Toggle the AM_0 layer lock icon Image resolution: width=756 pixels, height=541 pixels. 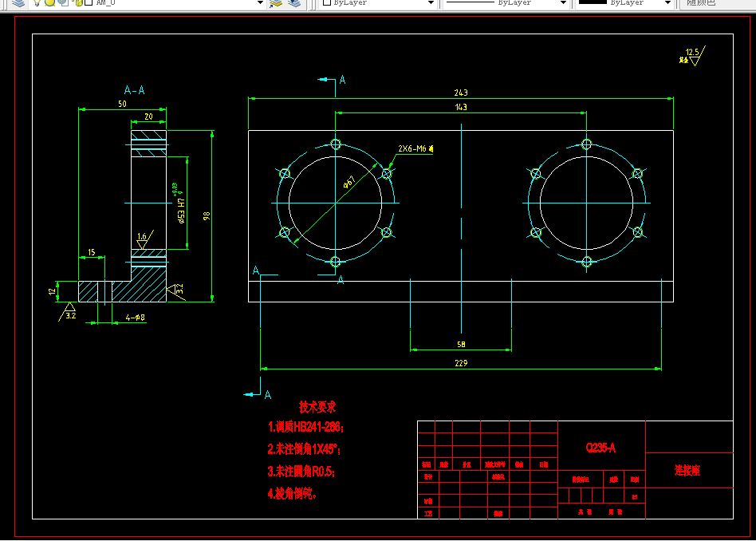77,2
